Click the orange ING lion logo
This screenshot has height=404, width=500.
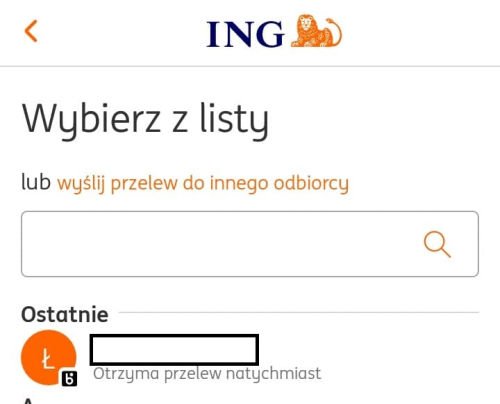point(316,31)
